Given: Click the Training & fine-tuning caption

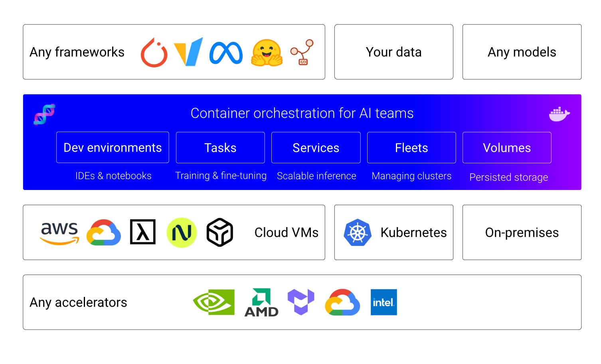Looking at the screenshot, I should point(221,176).
